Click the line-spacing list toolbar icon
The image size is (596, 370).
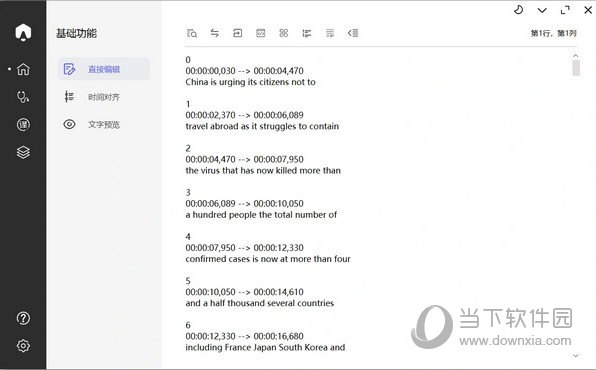(x=307, y=33)
